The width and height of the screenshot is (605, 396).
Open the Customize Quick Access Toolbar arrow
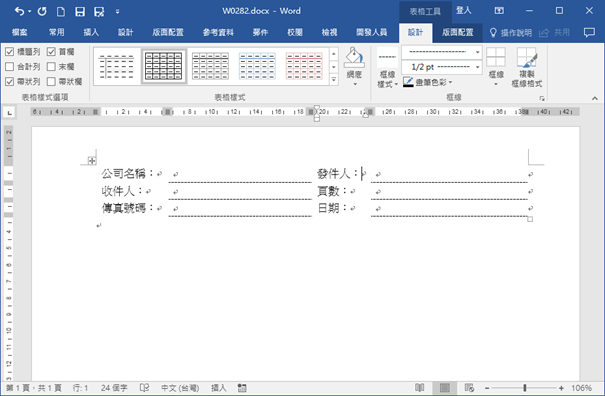tap(117, 12)
